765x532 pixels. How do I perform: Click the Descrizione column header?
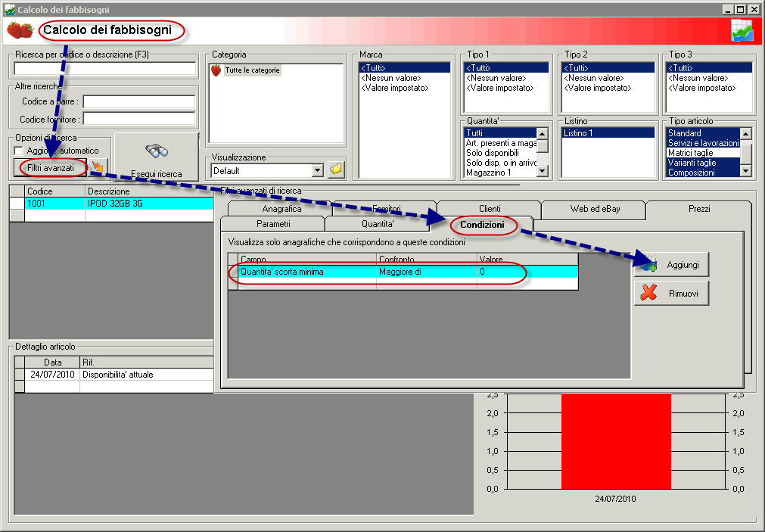coord(150,191)
